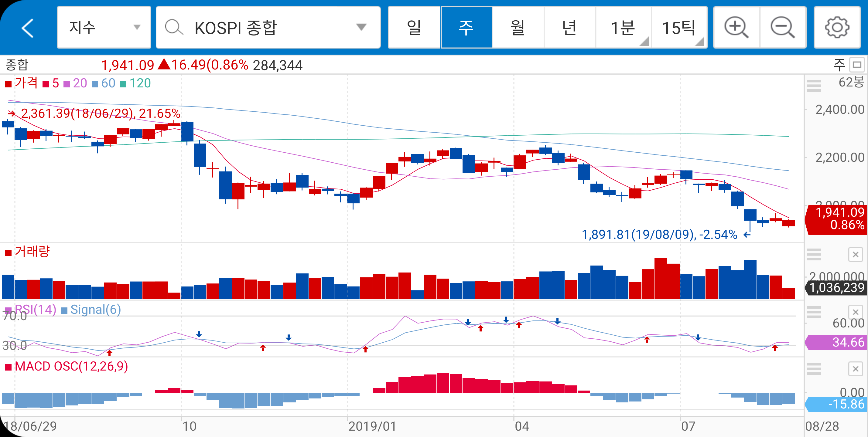This screenshot has width=868, height=437.
Task: Click the search magnifier icon
Action: coord(174,28)
